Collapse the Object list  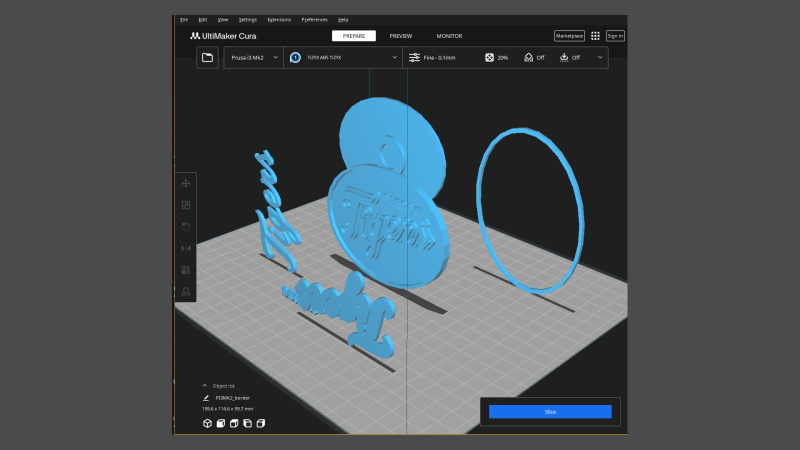pyautogui.click(x=205, y=385)
